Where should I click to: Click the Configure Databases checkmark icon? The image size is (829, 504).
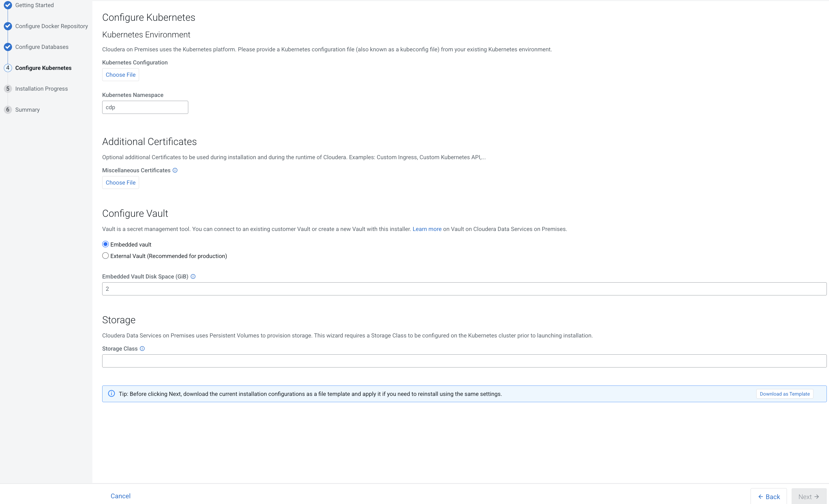point(8,47)
